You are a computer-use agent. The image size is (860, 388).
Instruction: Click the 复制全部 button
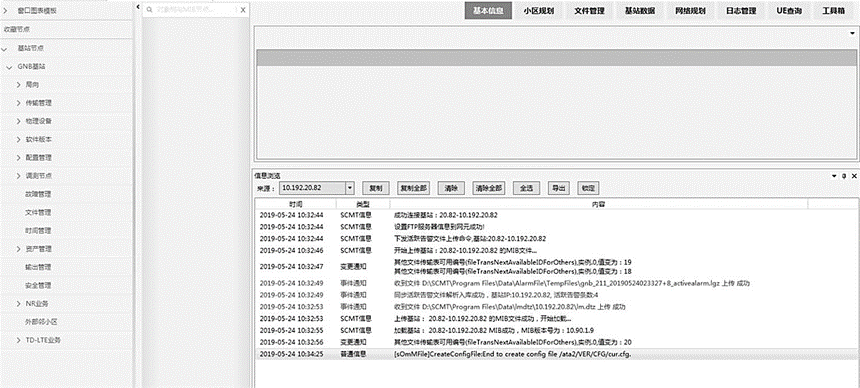pyautogui.click(x=413, y=188)
